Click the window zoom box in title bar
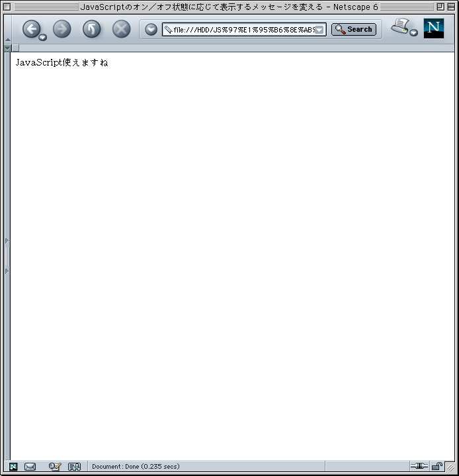Viewport: 459px width, 476px height. [x=440, y=7]
